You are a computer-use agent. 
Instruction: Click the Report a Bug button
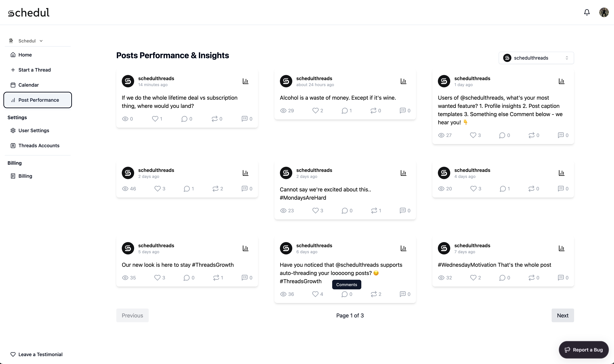(584, 350)
